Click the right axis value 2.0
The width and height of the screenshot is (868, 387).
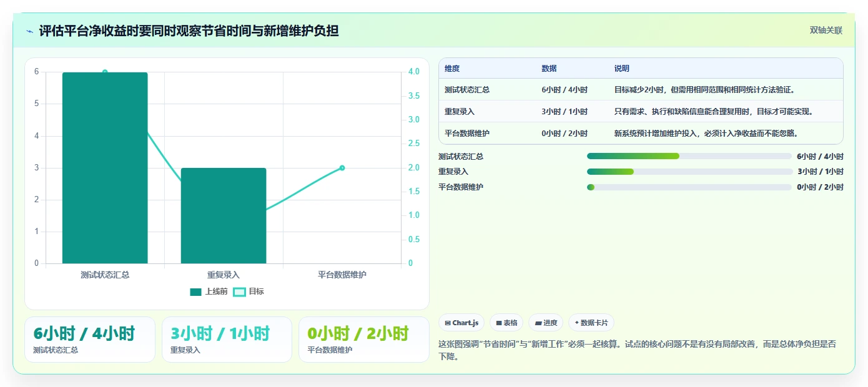pos(414,167)
